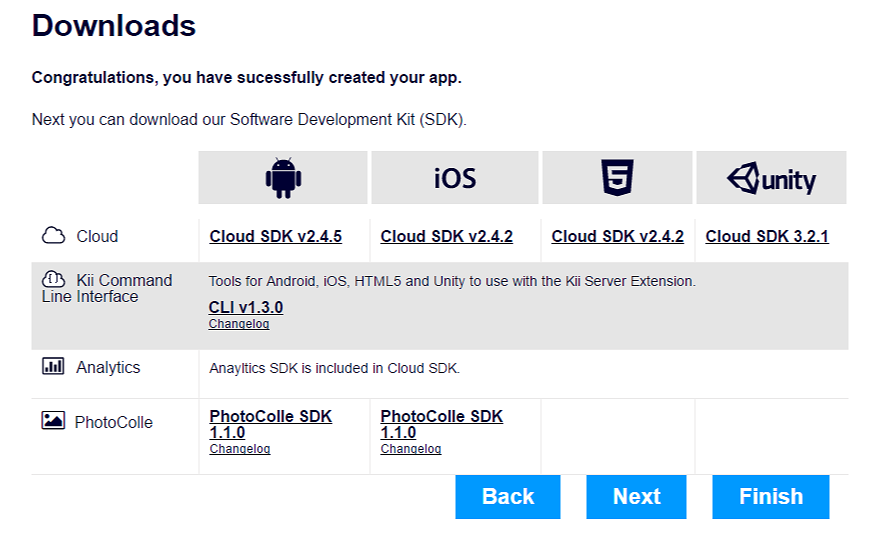Image resolution: width=887 pixels, height=537 pixels.
Task: Download iOS Cloud SDK v2.4.2
Action: click(x=446, y=236)
